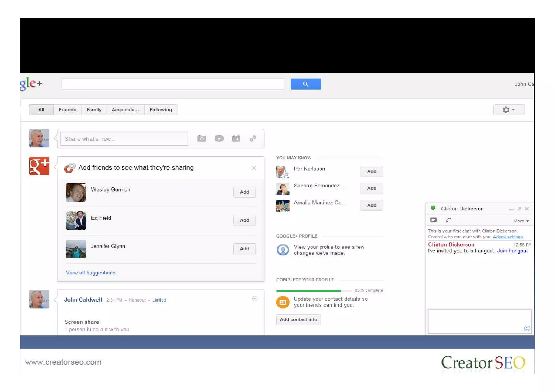Viewport: 555px width, 392px height.
Task: Click the red Google+ logo icon
Action: (39, 166)
